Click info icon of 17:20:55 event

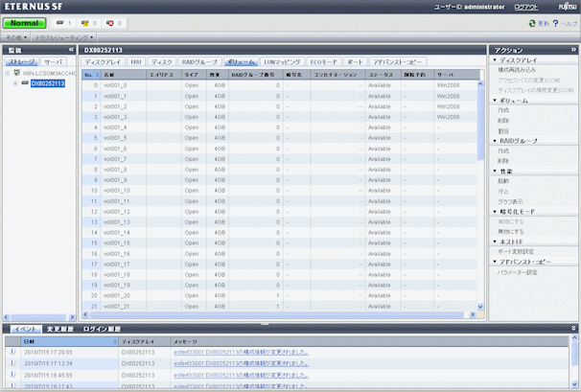point(12,352)
